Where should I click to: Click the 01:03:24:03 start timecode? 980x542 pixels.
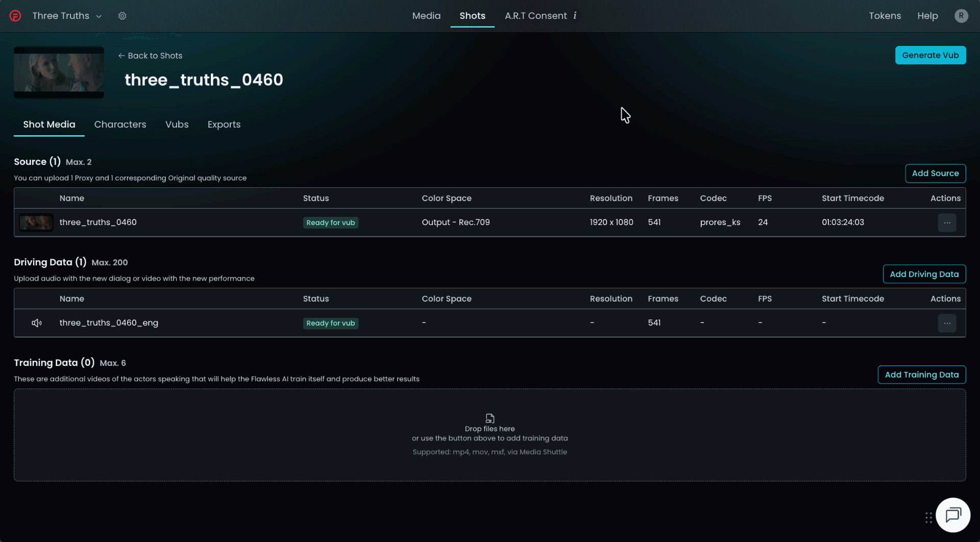843,223
